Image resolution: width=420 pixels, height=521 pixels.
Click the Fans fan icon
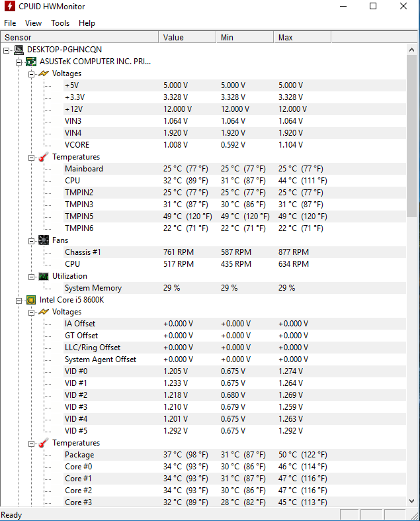pyautogui.click(x=44, y=240)
